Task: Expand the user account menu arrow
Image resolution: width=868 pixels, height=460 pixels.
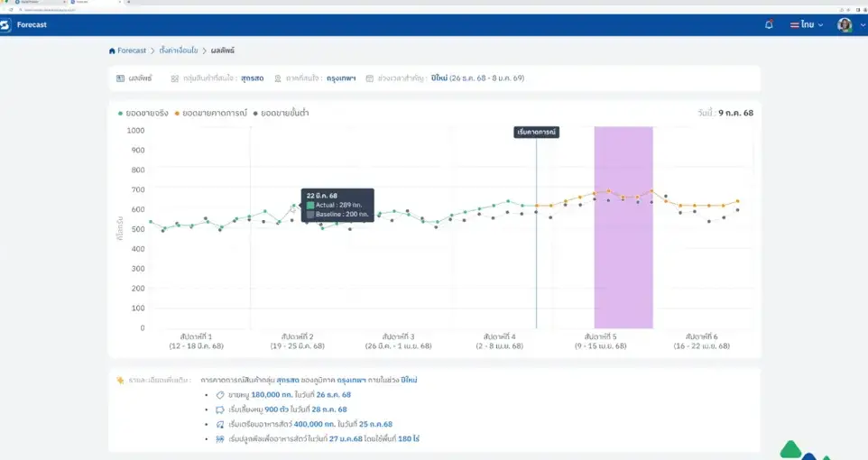Action: pyautogui.click(x=862, y=25)
